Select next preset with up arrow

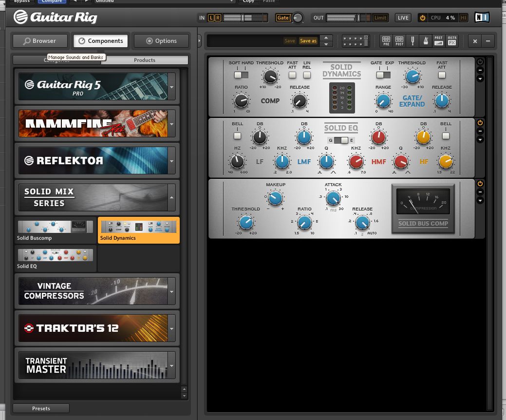coord(326,38)
